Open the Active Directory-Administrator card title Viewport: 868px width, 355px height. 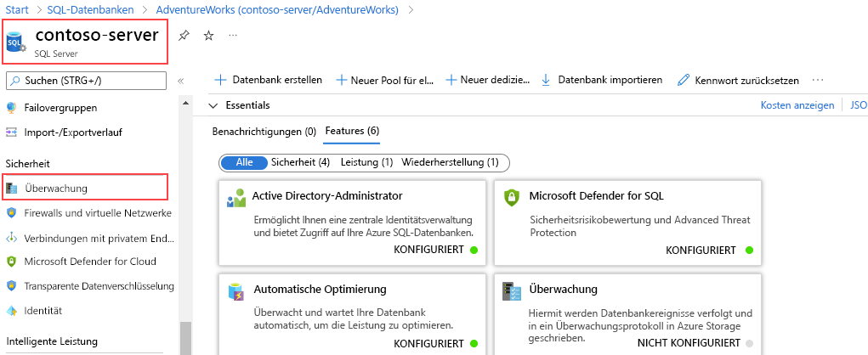click(327, 195)
